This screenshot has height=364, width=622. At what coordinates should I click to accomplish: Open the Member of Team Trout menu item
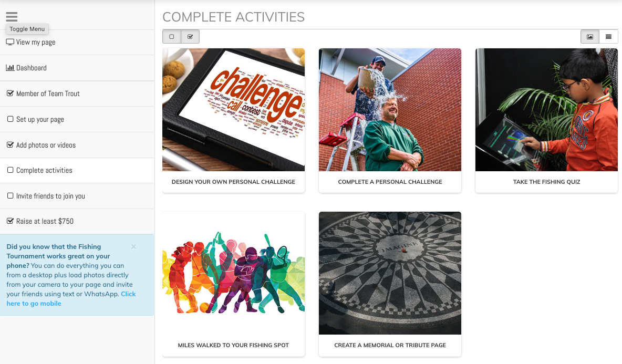(77, 93)
